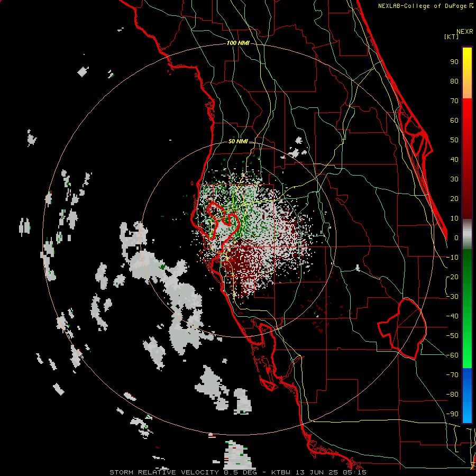Click the 50 NMI range ring label
This screenshot has width=476, height=476.
tap(238, 141)
